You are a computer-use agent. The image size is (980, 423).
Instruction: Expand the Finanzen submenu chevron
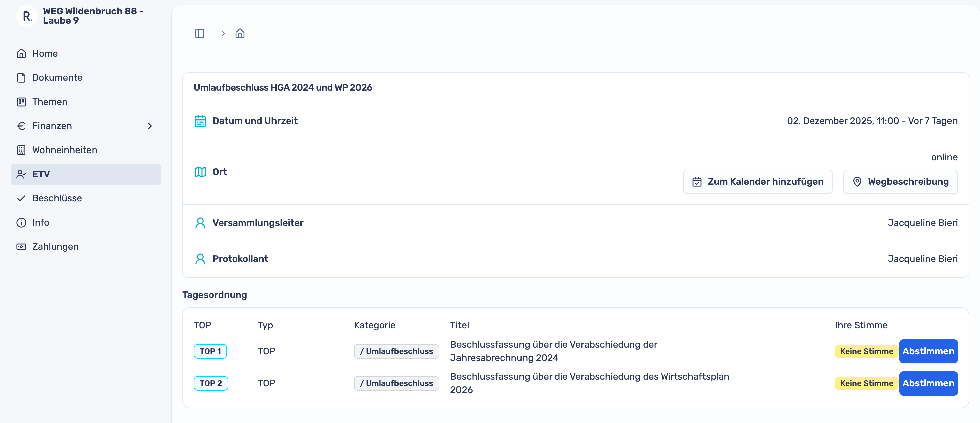click(x=150, y=126)
